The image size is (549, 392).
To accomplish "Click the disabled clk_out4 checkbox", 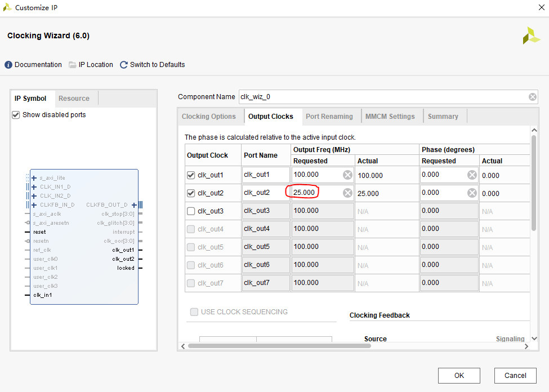I will tap(191, 229).
